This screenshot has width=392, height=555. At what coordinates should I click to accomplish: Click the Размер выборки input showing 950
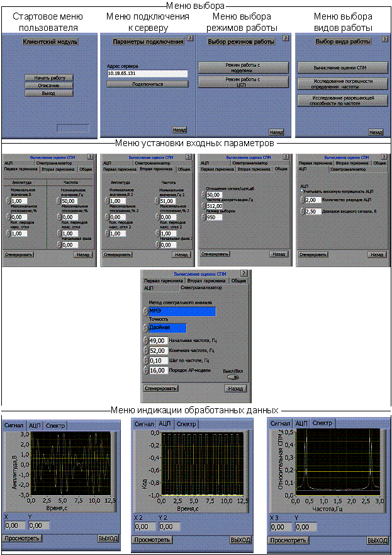[215, 217]
